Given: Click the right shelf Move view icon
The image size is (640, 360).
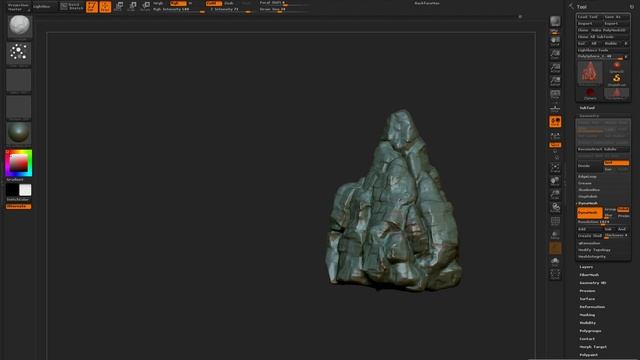Looking at the screenshot, I should tap(555, 181).
